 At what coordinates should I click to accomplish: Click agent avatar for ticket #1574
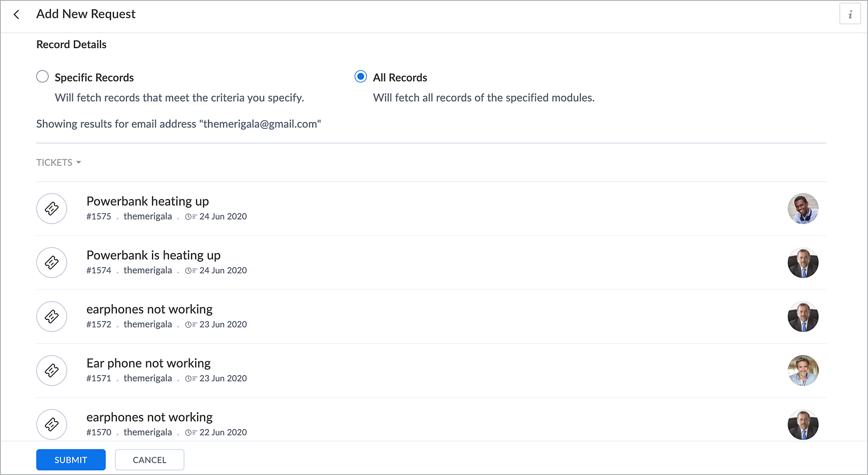(803, 262)
